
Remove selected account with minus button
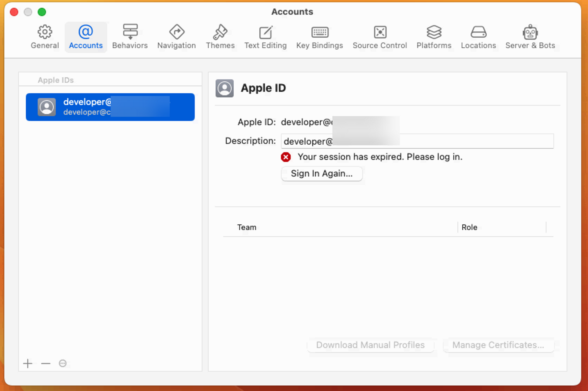(x=46, y=363)
